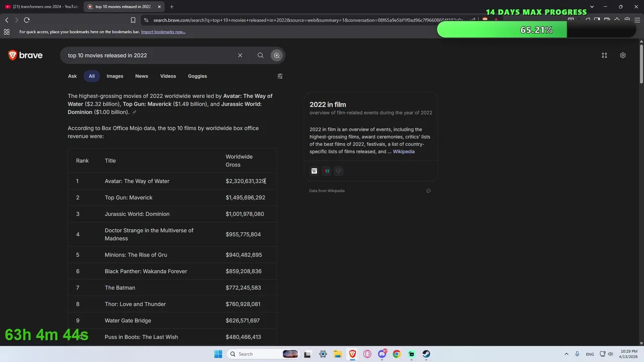This screenshot has width=644, height=362.
Task: Open the Wikipedia source icon in infobox
Action: pyautogui.click(x=314, y=171)
